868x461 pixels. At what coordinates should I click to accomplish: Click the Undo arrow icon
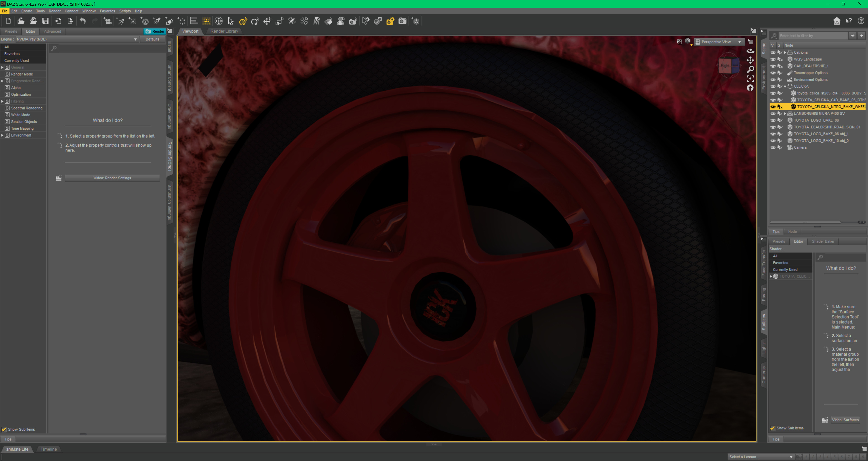tap(83, 21)
